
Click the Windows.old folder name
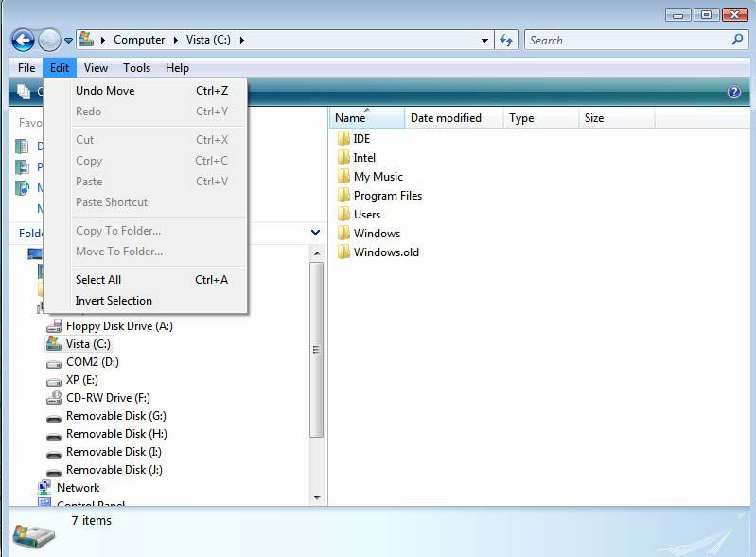point(386,252)
